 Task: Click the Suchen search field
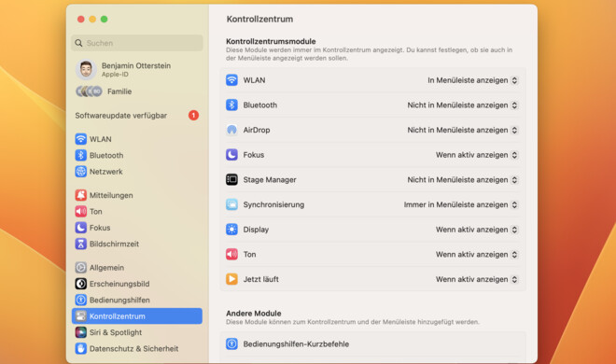coord(137,43)
